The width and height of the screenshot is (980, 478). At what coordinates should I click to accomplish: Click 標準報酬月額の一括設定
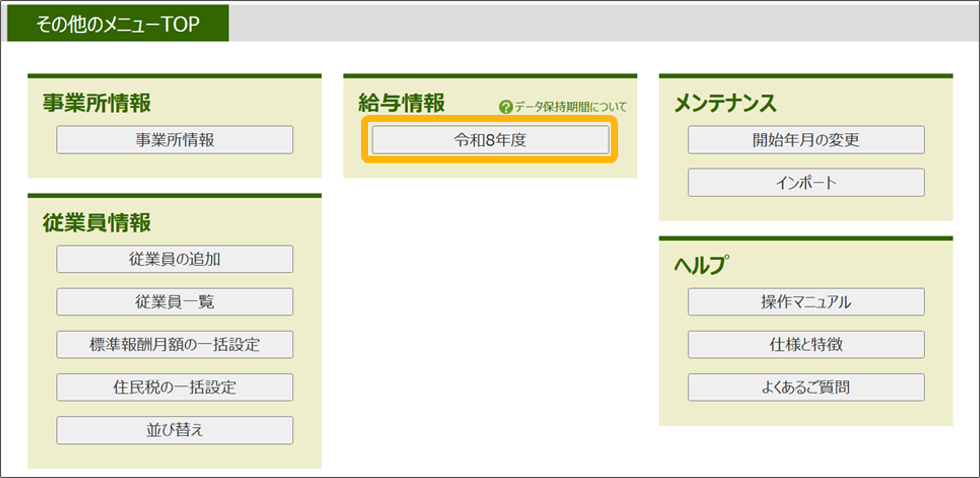tap(174, 345)
